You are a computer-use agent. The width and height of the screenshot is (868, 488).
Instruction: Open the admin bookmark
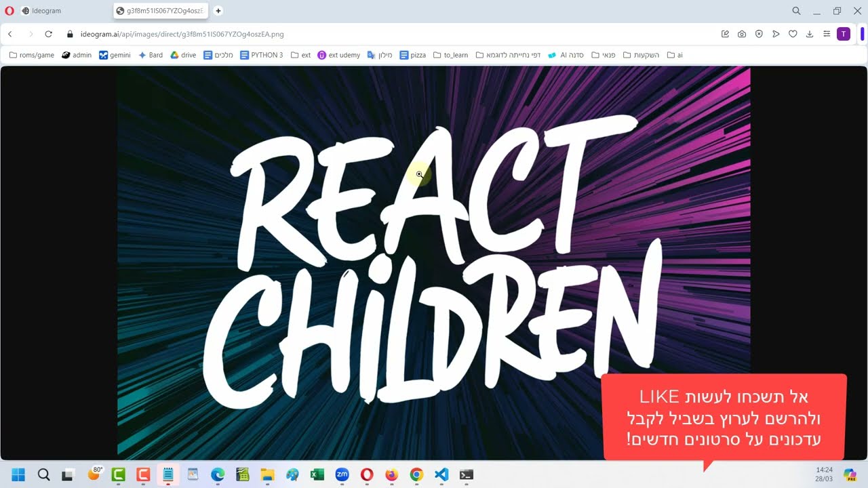pos(77,55)
